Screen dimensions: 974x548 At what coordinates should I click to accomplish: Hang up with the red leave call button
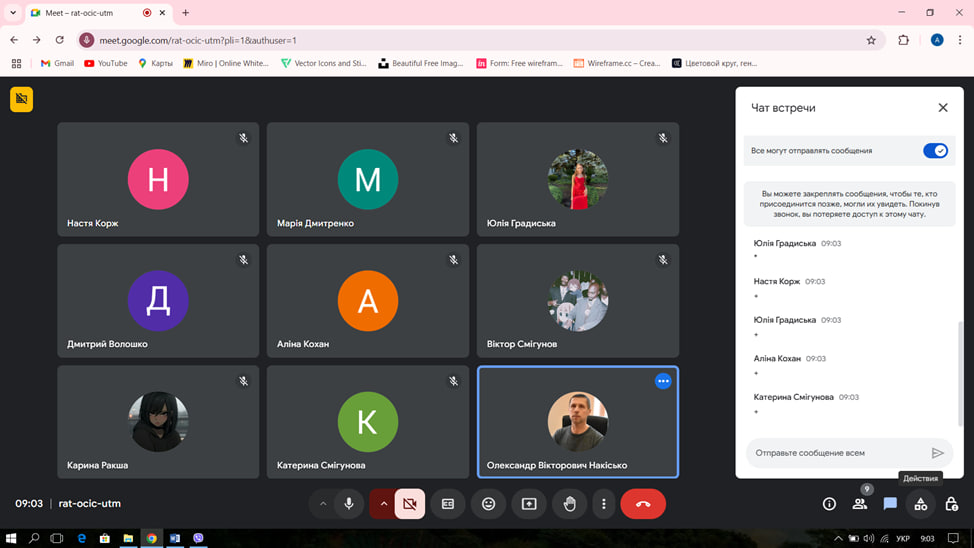tap(643, 504)
